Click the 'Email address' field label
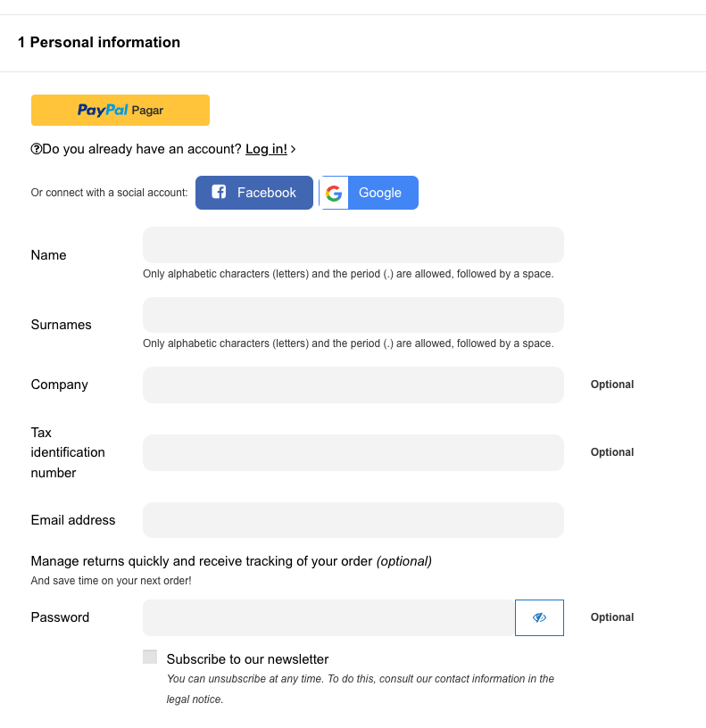This screenshot has width=706, height=728. point(73,520)
